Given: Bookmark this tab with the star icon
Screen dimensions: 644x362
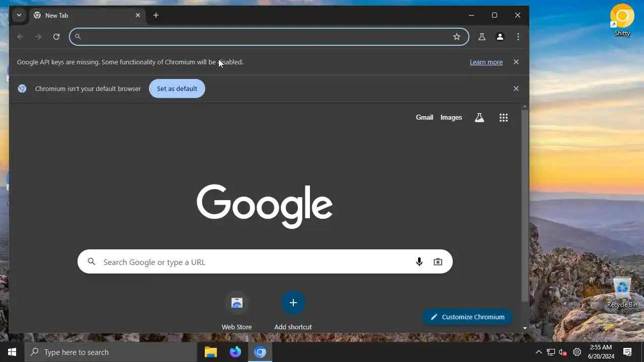Looking at the screenshot, I should click(457, 37).
